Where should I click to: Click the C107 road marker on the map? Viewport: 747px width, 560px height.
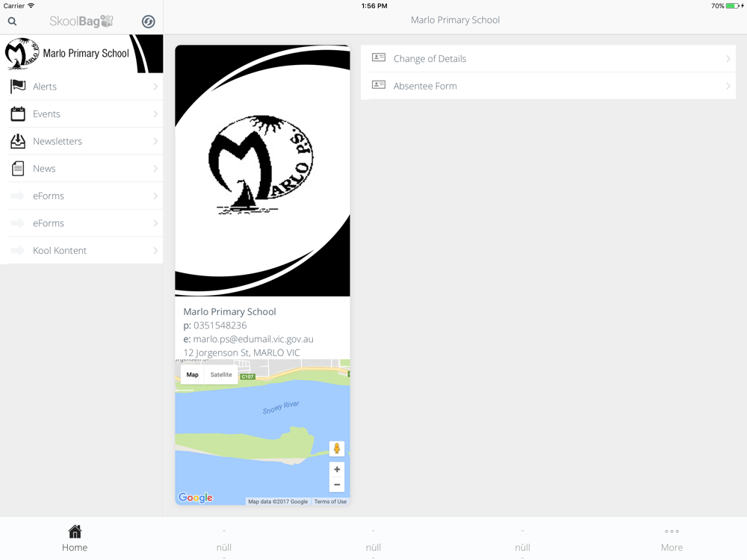coord(248,376)
